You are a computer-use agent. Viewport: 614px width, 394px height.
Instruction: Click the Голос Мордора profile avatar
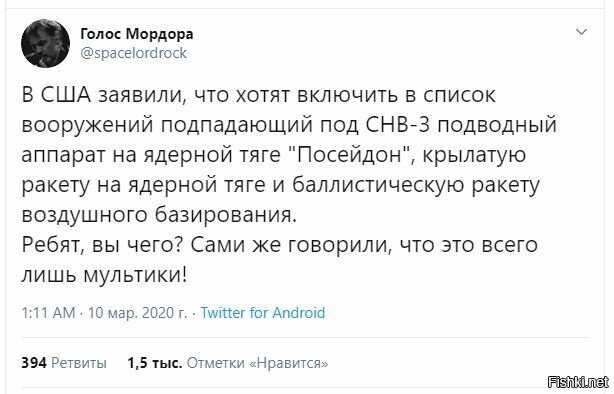pos(45,43)
